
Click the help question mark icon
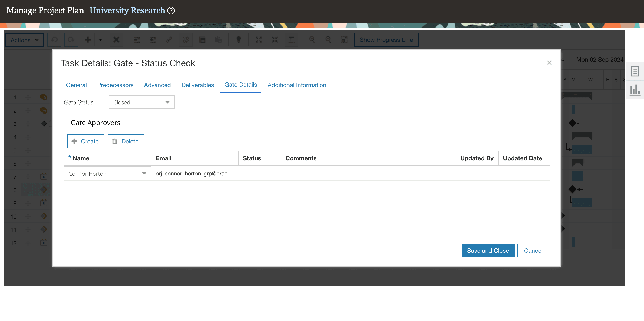point(171,10)
